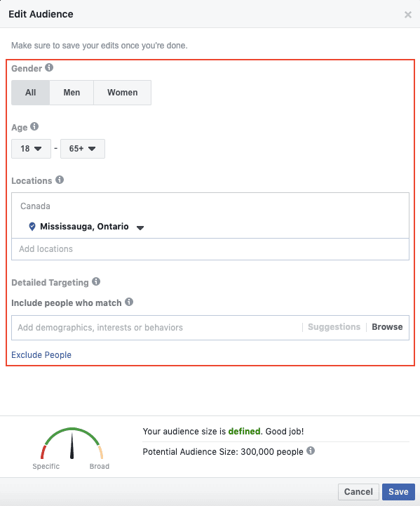
Task: Click info icon beside Include people who match
Action: [129, 302]
